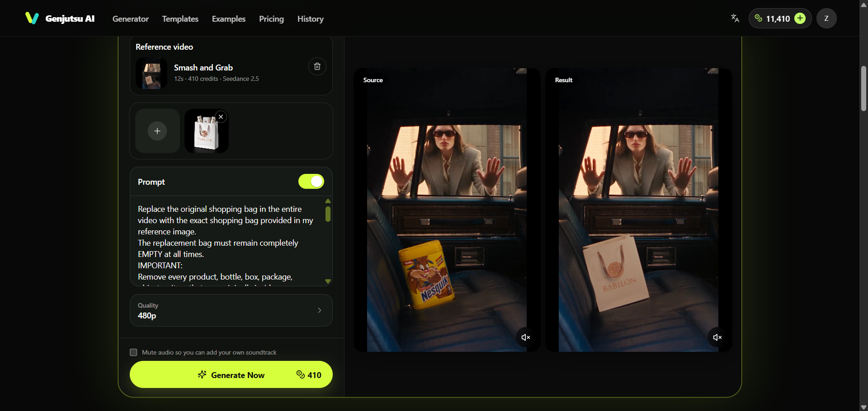Screen dimensions: 868x411
Task: Click the "12s · 410 credits · Seedance 2.5" text
Action: click(217, 79)
